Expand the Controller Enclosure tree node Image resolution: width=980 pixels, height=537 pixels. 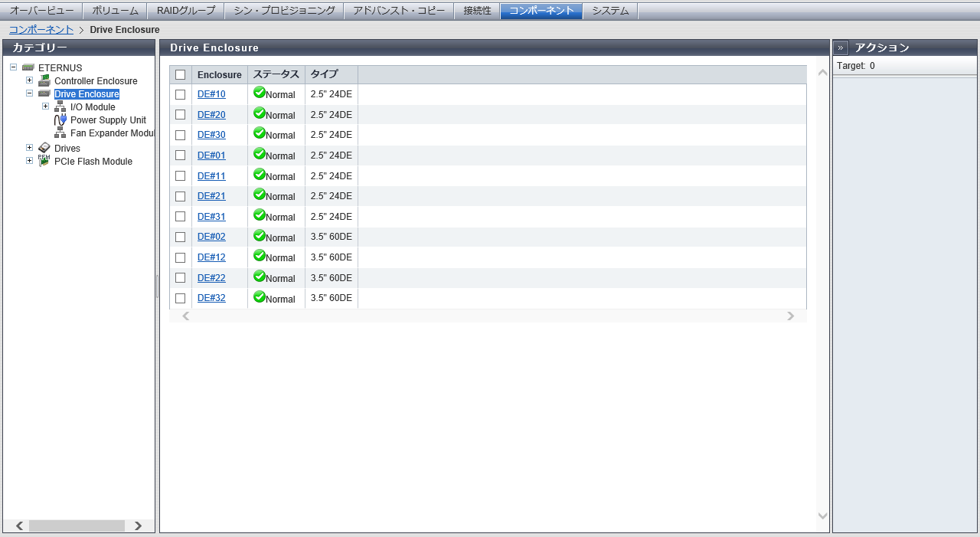(x=29, y=80)
